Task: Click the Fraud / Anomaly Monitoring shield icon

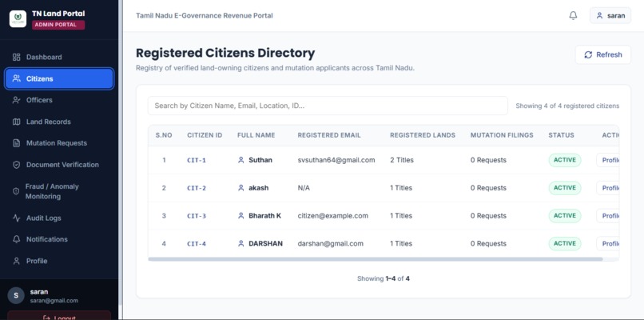Action: point(16,191)
